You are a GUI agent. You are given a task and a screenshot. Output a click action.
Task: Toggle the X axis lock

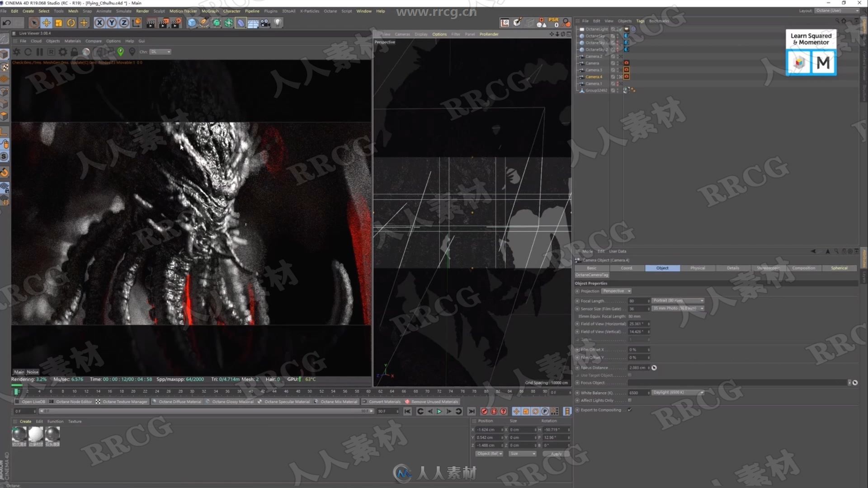click(99, 23)
